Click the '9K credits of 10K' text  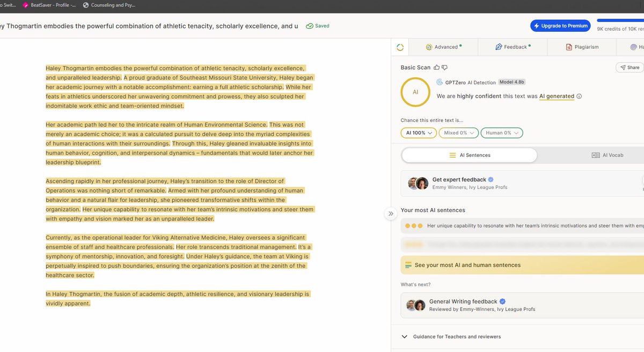[x=620, y=29]
